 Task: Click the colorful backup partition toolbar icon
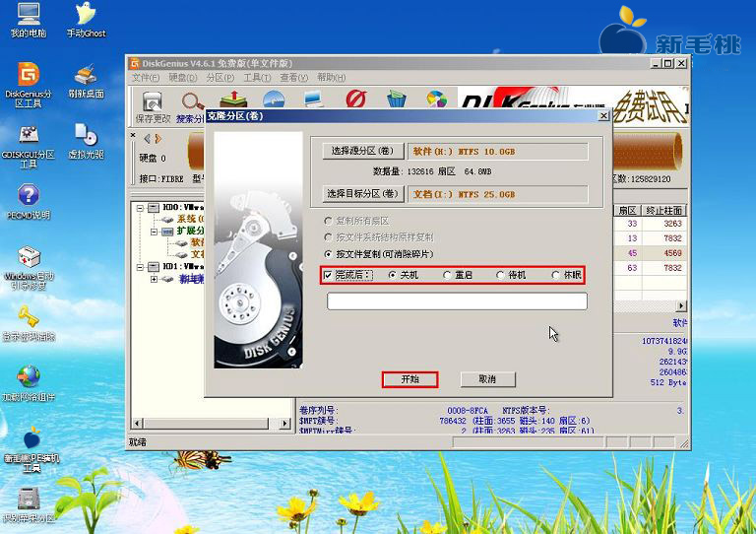436,99
